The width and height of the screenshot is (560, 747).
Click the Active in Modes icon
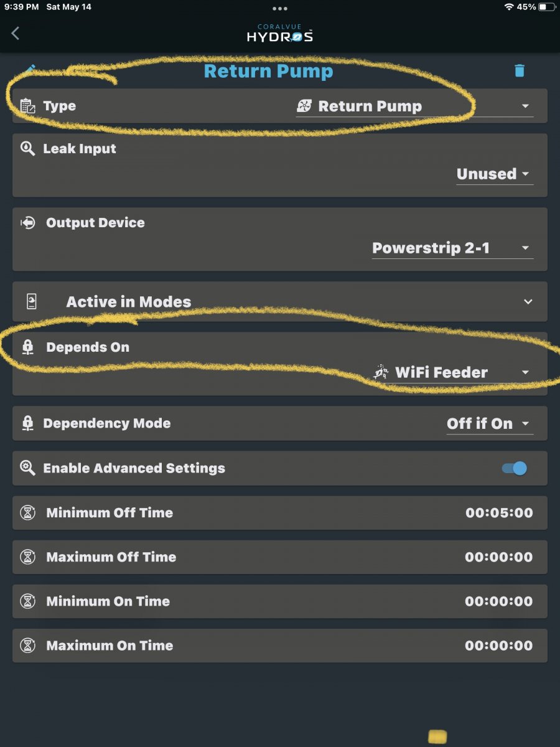tap(32, 302)
